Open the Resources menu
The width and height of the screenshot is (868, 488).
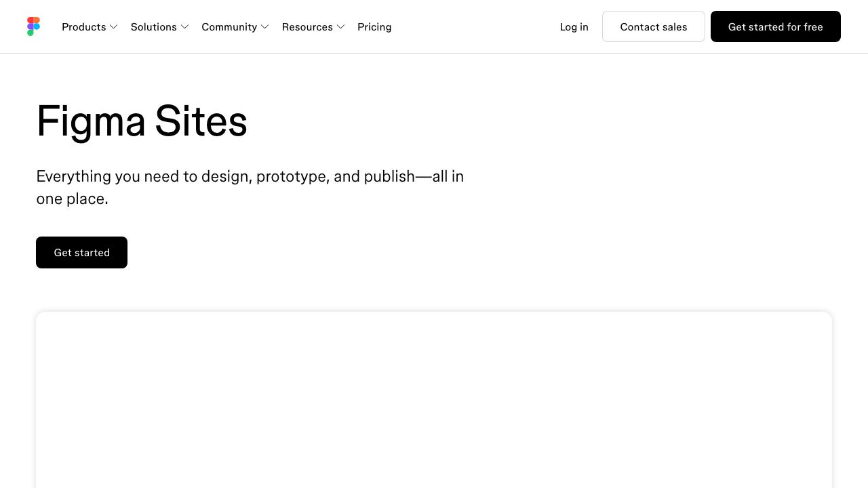pos(313,26)
